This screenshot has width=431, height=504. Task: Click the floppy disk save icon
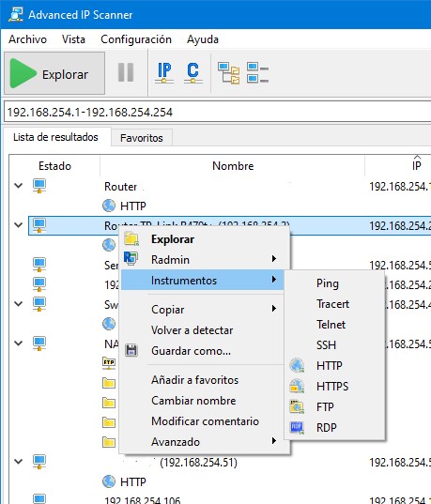pos(131,350)
